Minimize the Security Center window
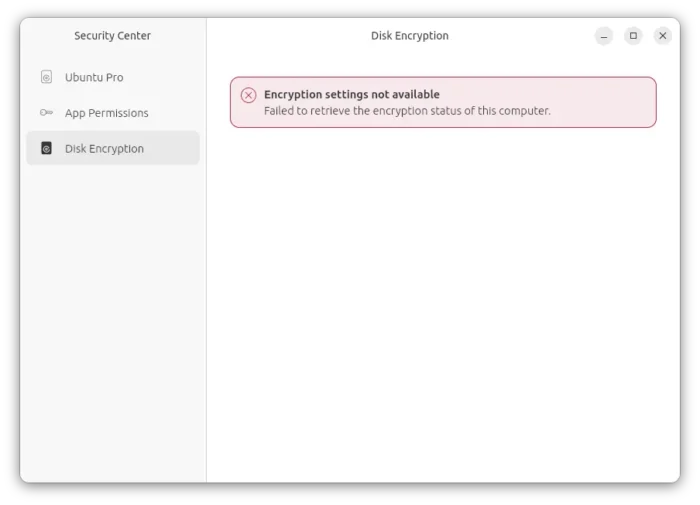 [x=604, y=36]
